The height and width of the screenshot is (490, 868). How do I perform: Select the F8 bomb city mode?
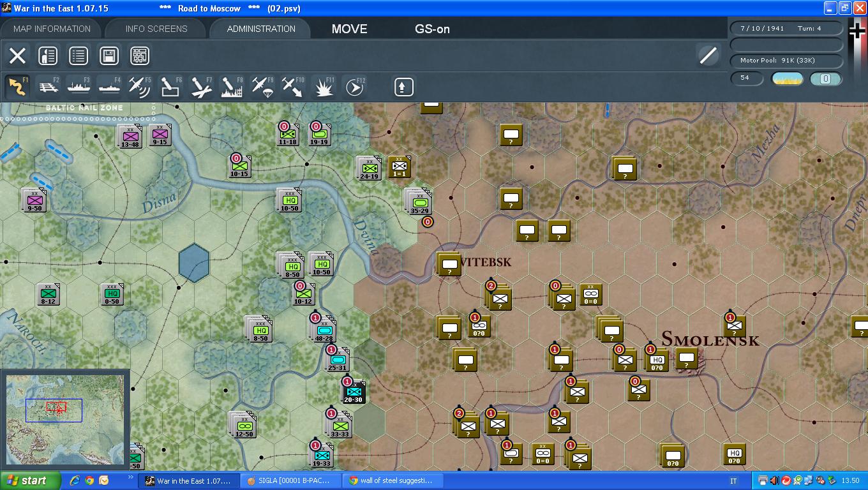(232, 86)
